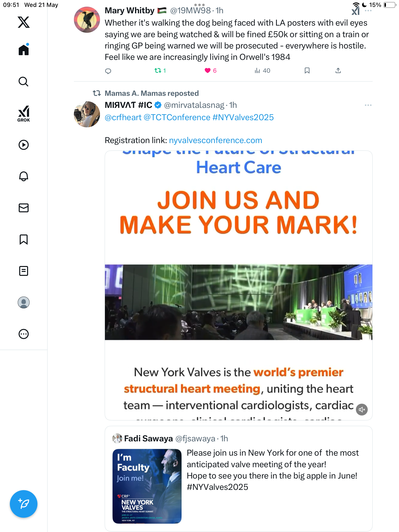The image size is (399, 532).
Task: Unmute the New York Valves video
Action: point(362,409)
